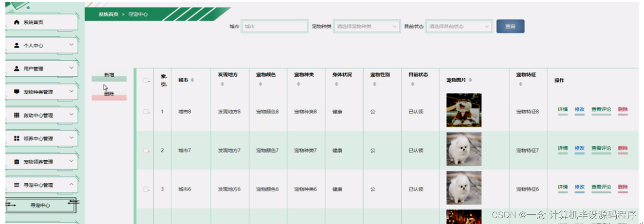Open the 领养中心管理 sidebar menu

point(41,138)
